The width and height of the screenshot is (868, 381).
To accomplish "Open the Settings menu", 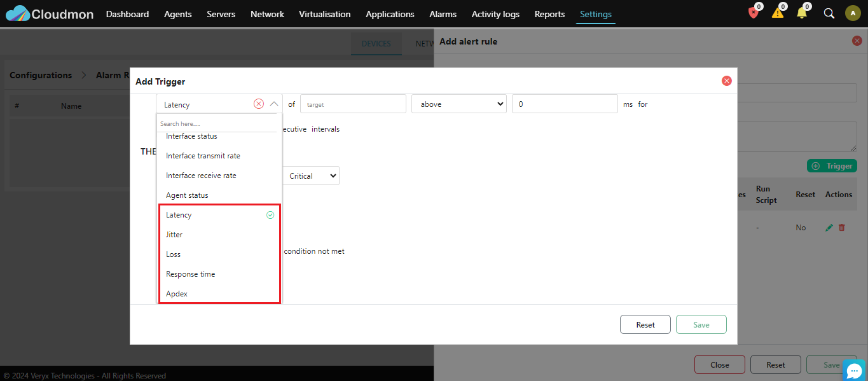I will [596, 14].
